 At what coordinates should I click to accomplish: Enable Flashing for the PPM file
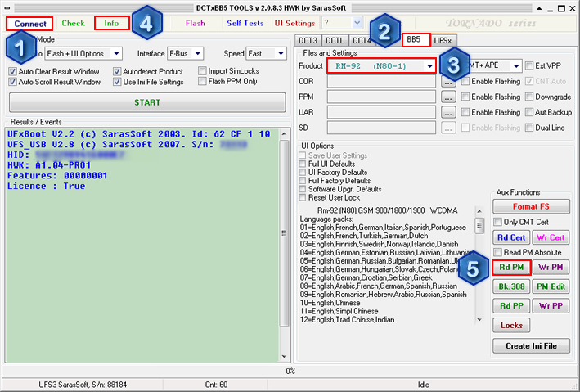click(x=465, y=97)
